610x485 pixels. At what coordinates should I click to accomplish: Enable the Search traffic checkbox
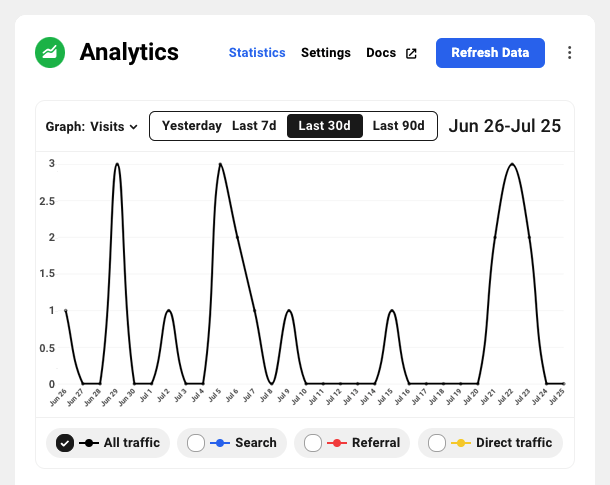pyautogui.click(x=196, y=443)
